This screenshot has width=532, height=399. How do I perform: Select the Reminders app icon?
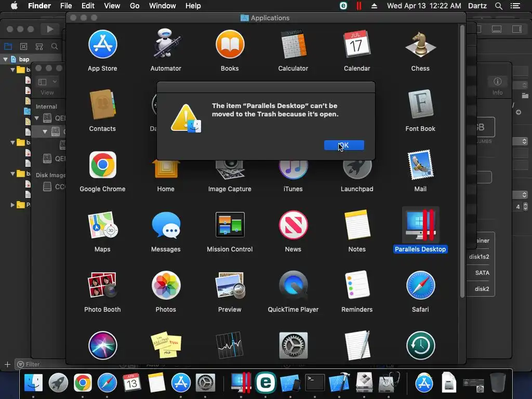click(x=356, y=285)
